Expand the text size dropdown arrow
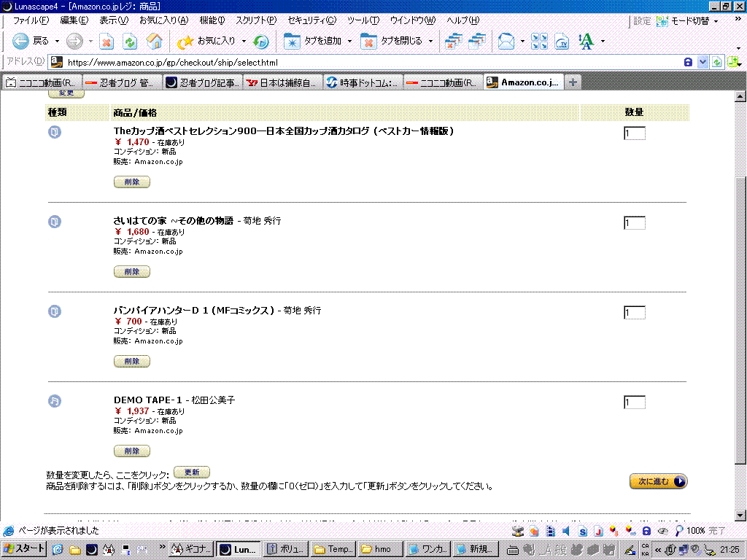The height and width of the screenshot is (560, 747). (x=603, y=42)
